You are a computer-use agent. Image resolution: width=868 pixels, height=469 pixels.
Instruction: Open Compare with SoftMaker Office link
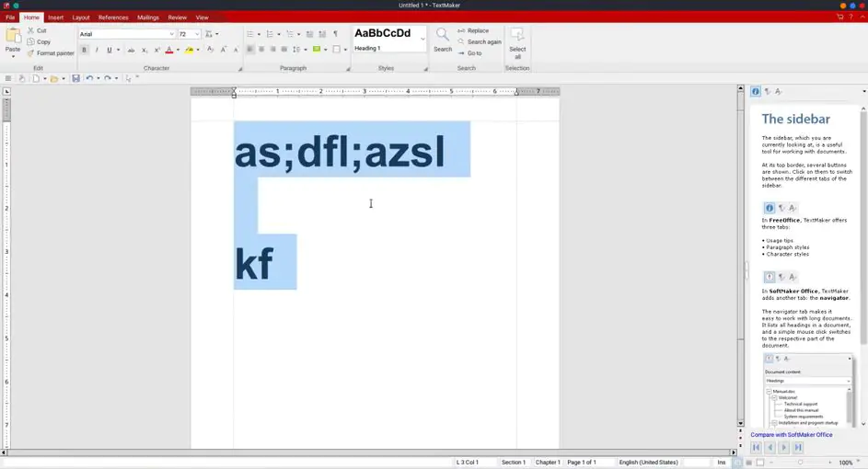(791, 435)
